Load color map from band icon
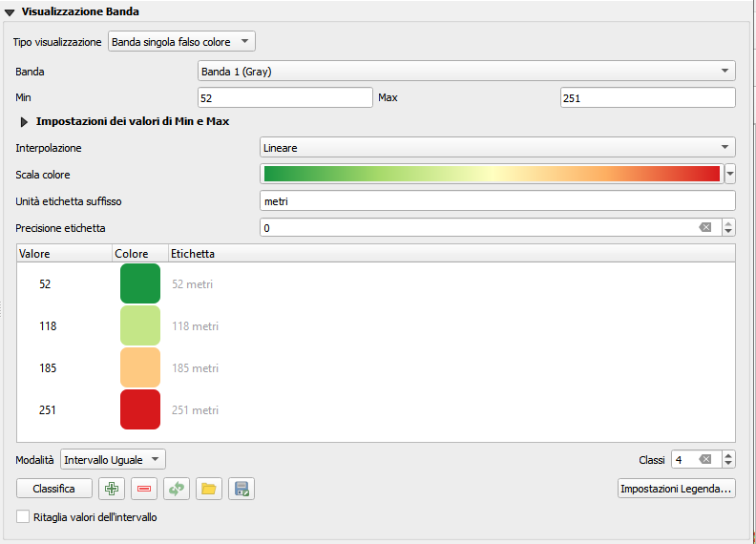 pos(177,489)
